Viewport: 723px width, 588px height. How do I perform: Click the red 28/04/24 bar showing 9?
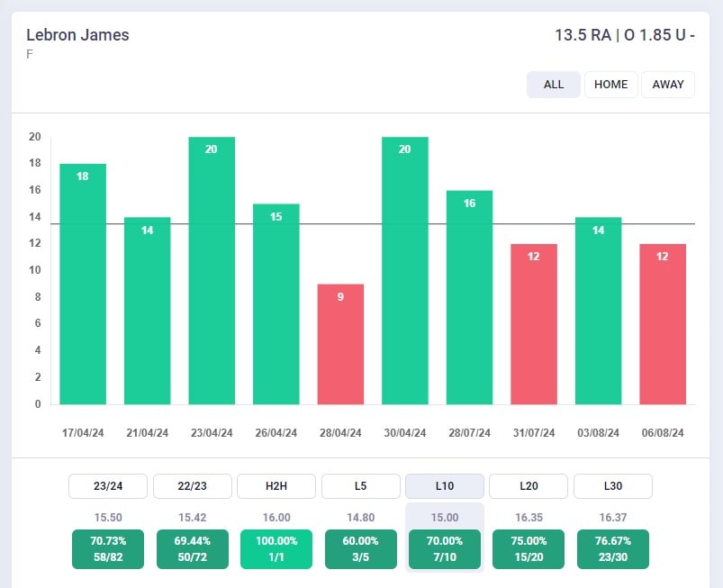point(340,344)
